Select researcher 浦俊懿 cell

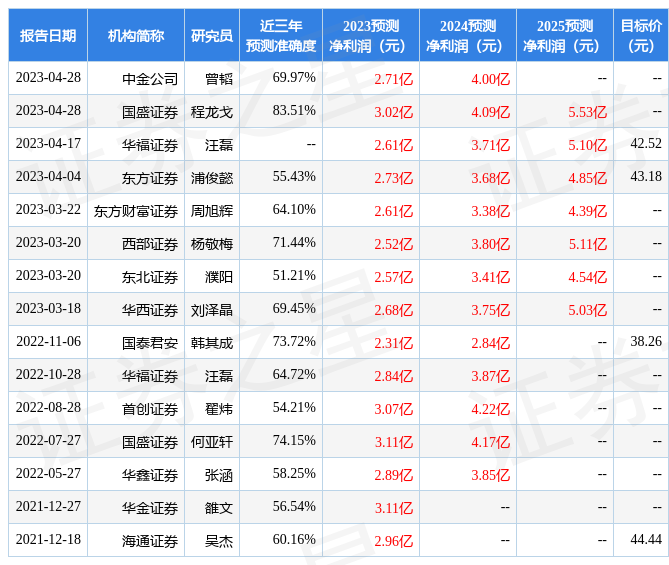[x=212, y=178]
